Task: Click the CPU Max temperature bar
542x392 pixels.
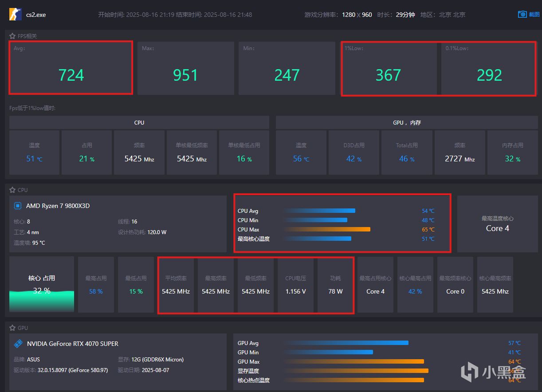Action: pos(327,229)
